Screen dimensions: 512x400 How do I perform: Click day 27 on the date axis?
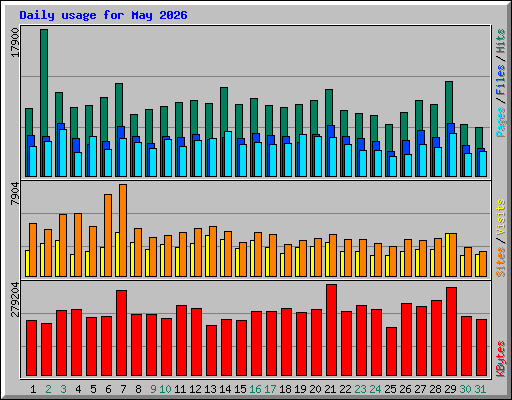tap(420, 389)
